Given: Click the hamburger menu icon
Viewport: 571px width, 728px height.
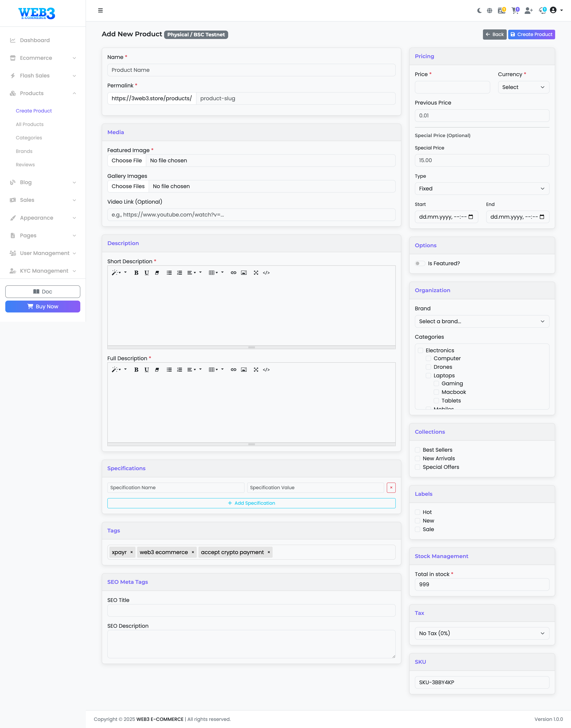Looking at the screenshot, I should click(100, 11).
